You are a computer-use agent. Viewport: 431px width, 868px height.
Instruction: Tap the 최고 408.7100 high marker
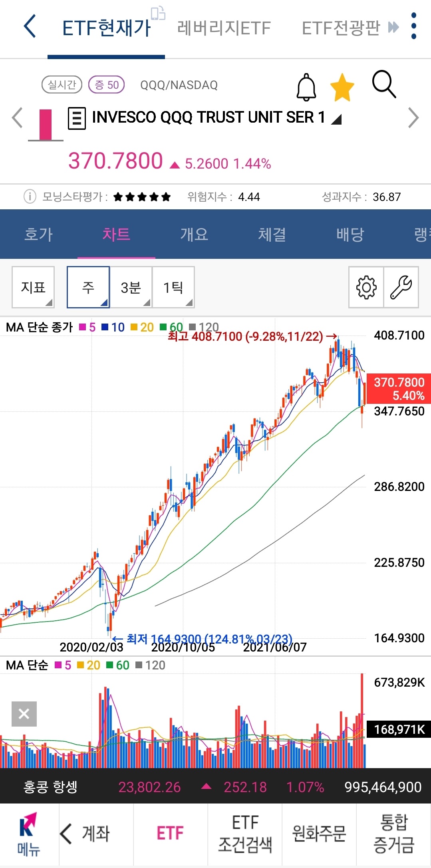(x=252, y=336)
